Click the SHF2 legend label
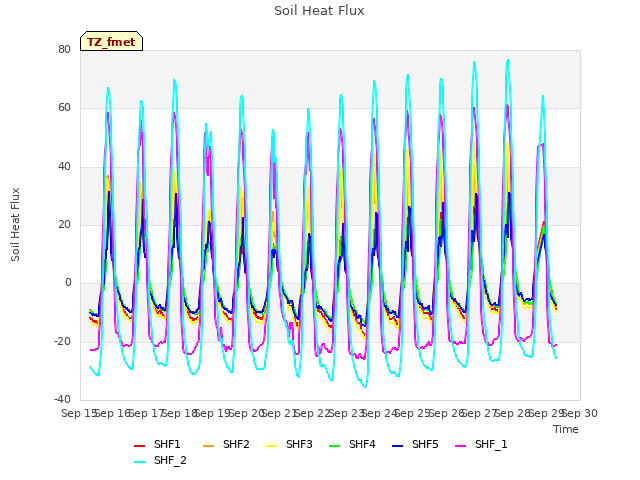This screenshot has height=480, width=640. click(x=236, y=444)
